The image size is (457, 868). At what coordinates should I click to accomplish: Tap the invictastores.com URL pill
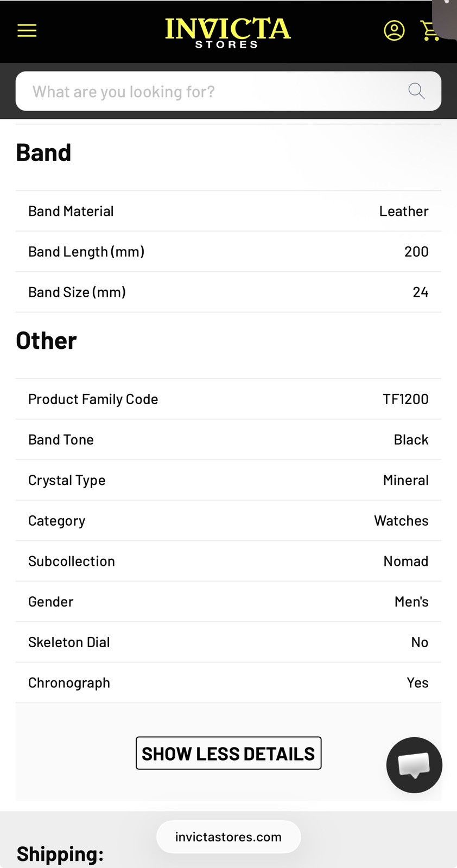[228, 837]
